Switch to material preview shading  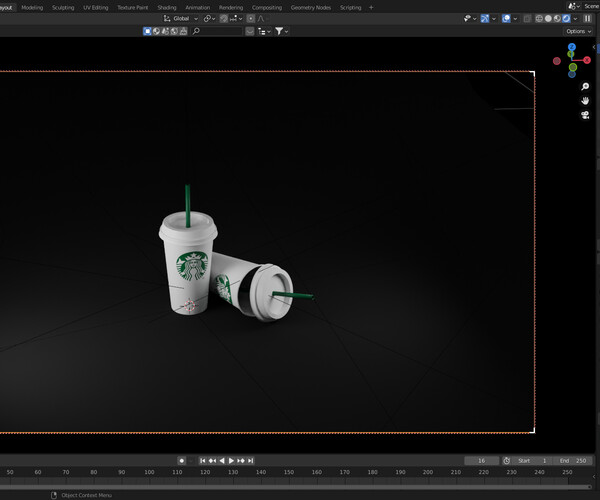(x=557, y=18)
